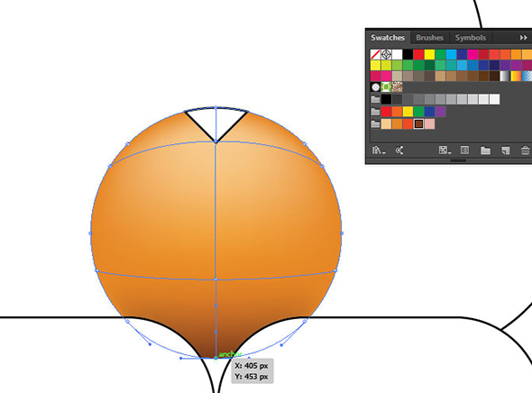Screen dimensions: 532x393
Task: Select the bright colors group folder
Action: point(375,112)
